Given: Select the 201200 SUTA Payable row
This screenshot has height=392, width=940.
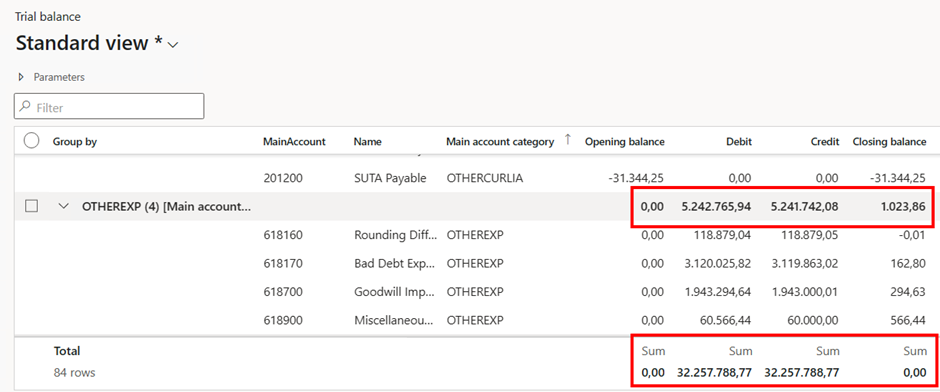Looking at the screenshot, I should coord(477,178).
